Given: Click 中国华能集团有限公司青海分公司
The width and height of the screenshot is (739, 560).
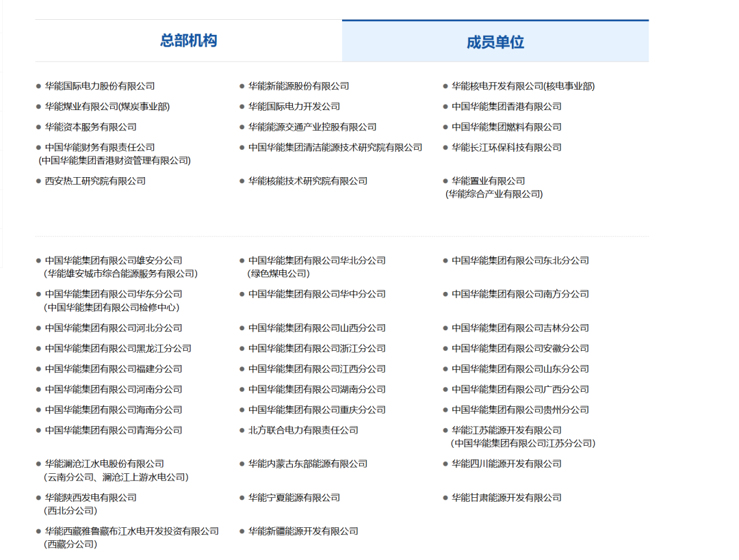Looking at the screenshot, I should [114, 430].
